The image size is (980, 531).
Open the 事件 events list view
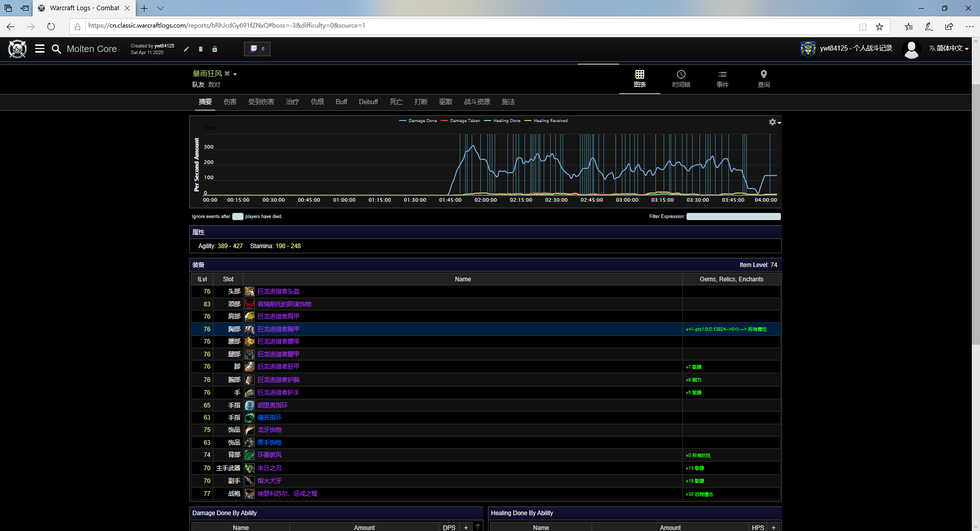722,79
